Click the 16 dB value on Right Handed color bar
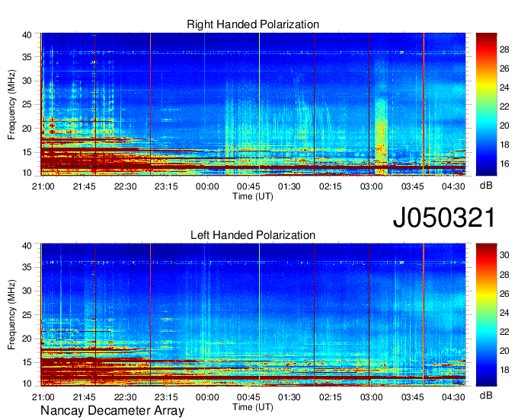 (504, 164)
